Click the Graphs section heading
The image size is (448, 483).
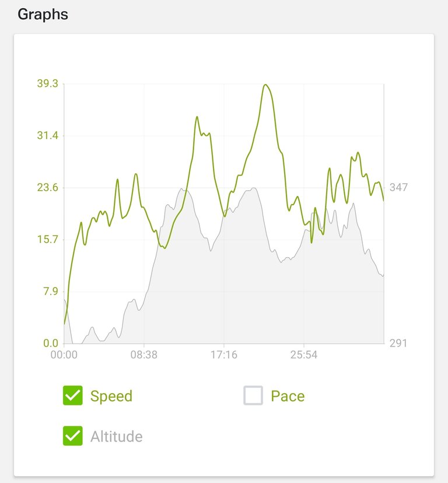pos(43,14)
